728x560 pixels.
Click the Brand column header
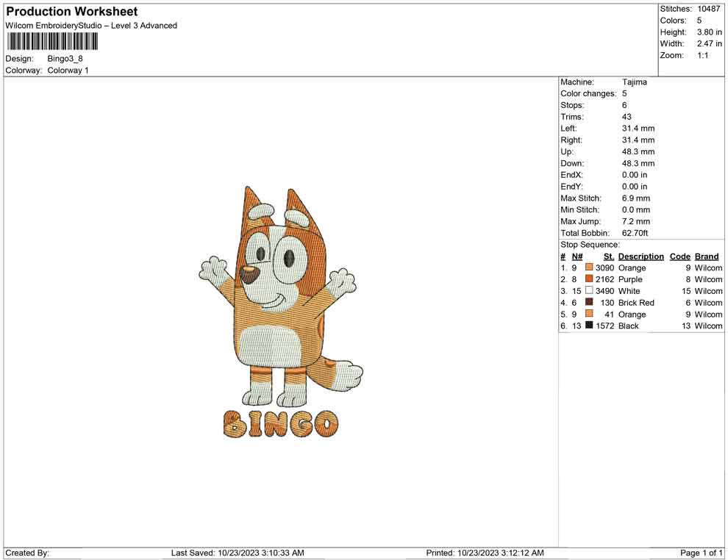(707, 256)
